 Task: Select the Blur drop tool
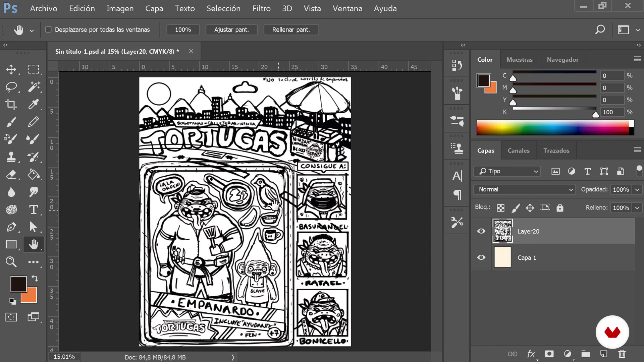11,192
